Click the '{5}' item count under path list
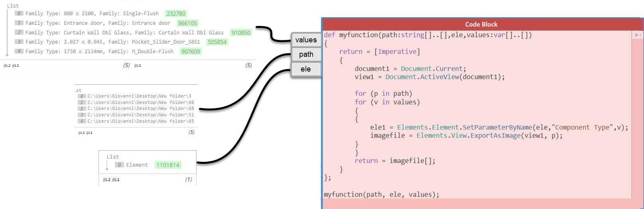Screen dimensions: 644x209 (x=191, y=132)
